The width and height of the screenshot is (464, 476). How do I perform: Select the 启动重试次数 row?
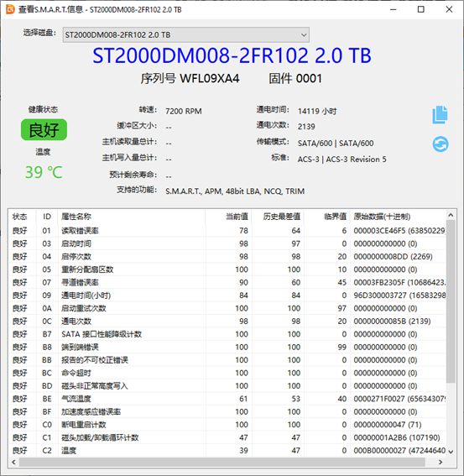(x=227, y=308)
